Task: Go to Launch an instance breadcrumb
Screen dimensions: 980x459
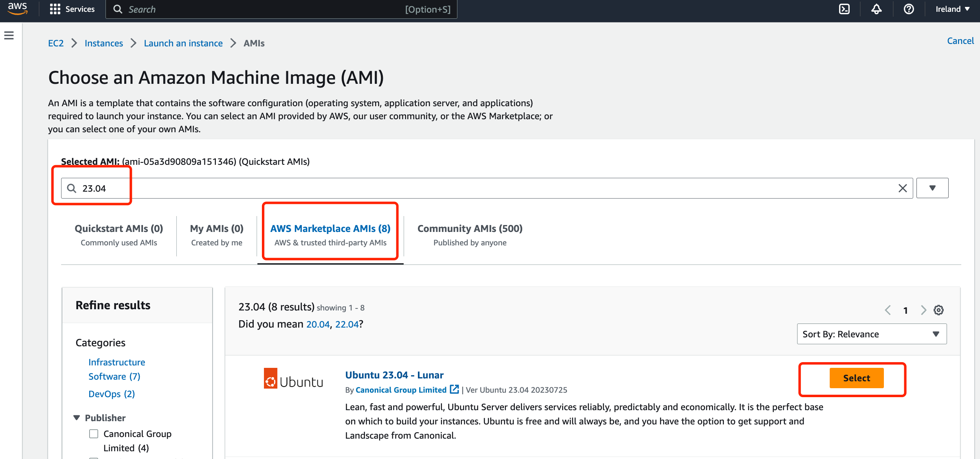Action: [183, 43]
